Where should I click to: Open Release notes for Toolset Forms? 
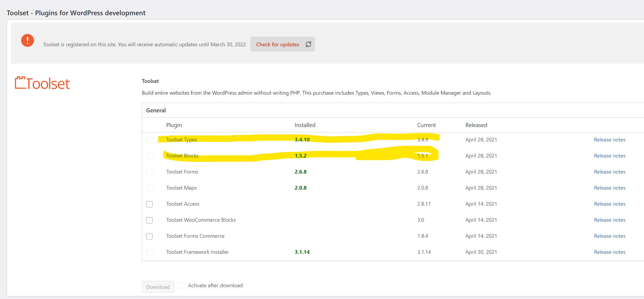click(609, 172)
